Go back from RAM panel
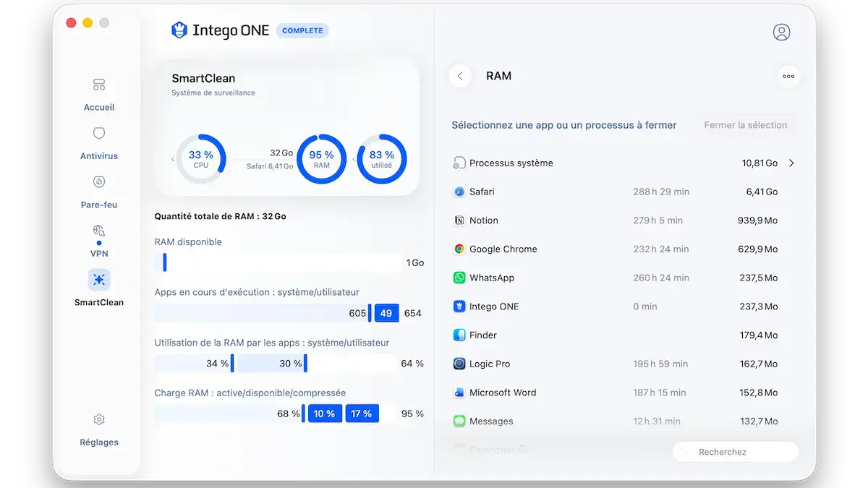This screenshot has width=868, height=488. (x=460, y=76)
